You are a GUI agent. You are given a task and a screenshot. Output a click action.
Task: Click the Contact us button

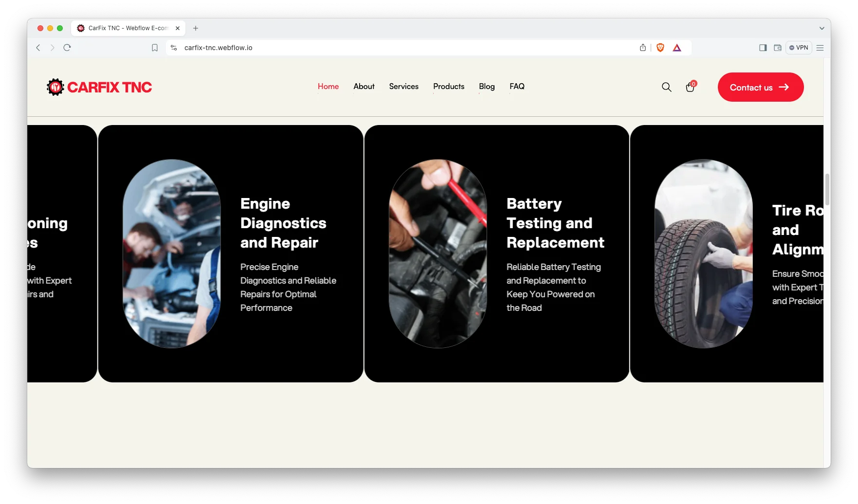(x=760, y=87)
